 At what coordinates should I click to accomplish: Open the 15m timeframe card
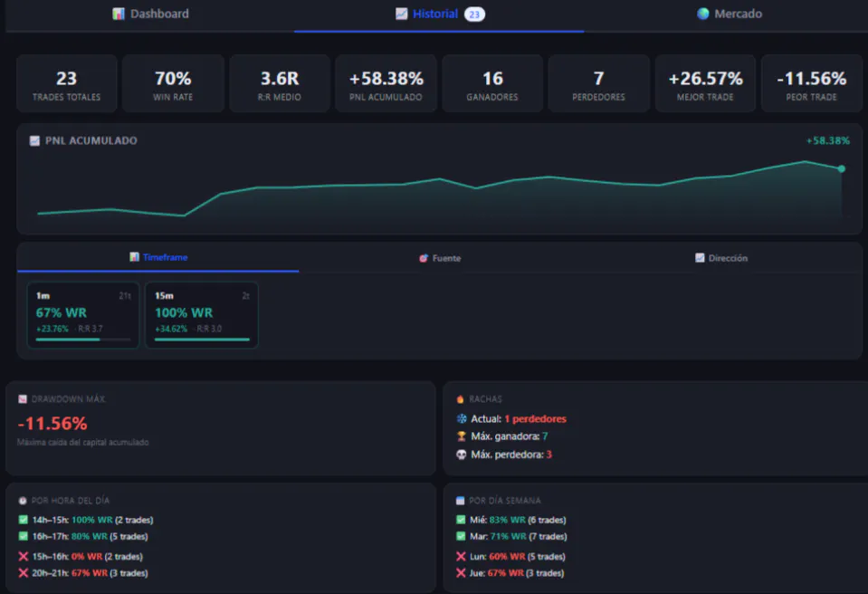[x=202, y=315]
